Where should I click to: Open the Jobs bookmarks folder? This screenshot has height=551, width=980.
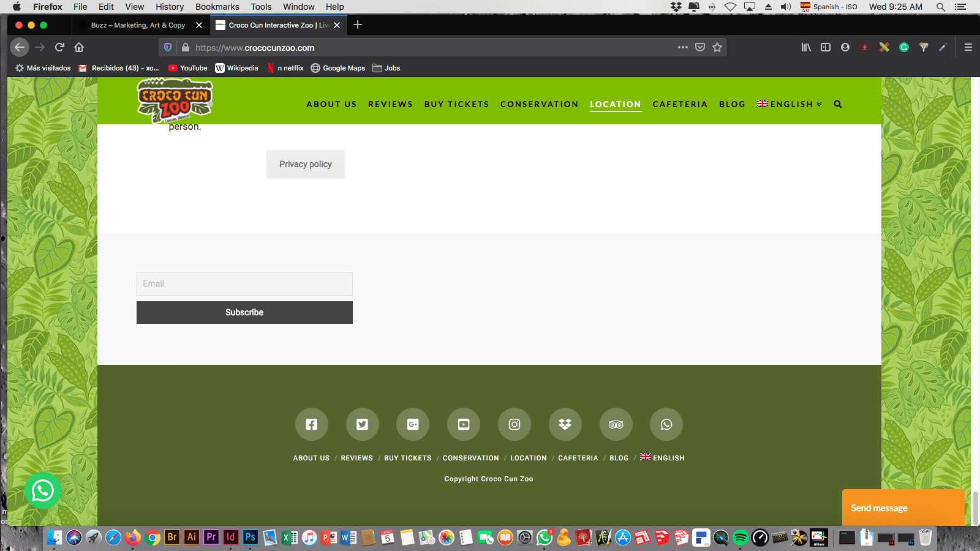click(386, 68)
